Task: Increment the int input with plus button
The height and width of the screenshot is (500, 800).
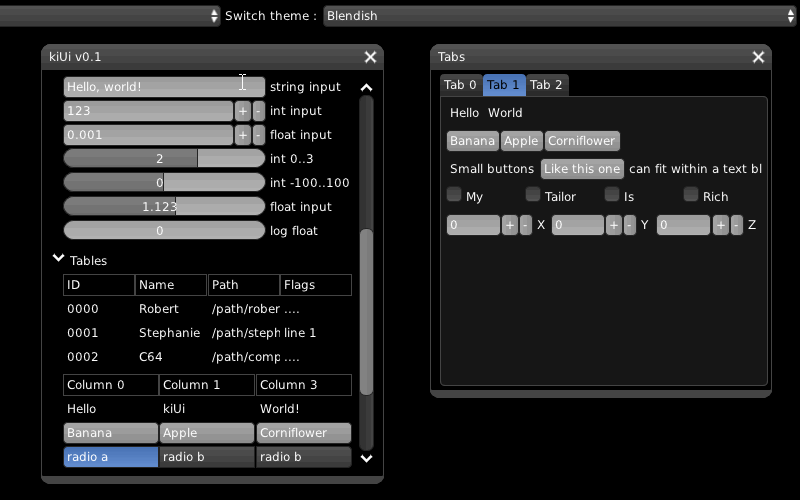Action: coord(242,111)
